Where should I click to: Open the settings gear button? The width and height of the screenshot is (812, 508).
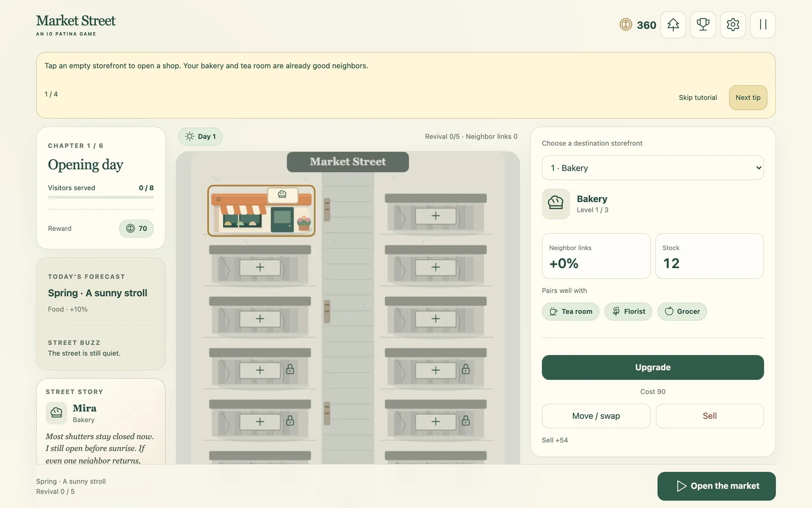[x=733, y=25]
